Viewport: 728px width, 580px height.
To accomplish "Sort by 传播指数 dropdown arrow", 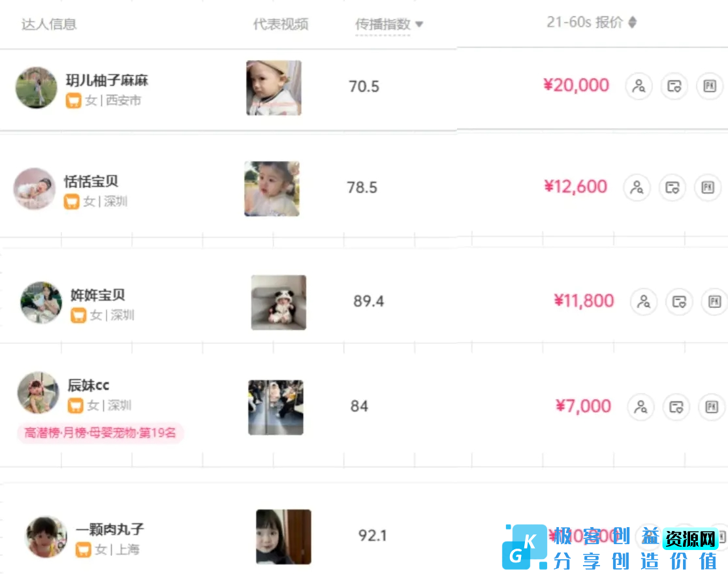I will [x=419, y=25].
